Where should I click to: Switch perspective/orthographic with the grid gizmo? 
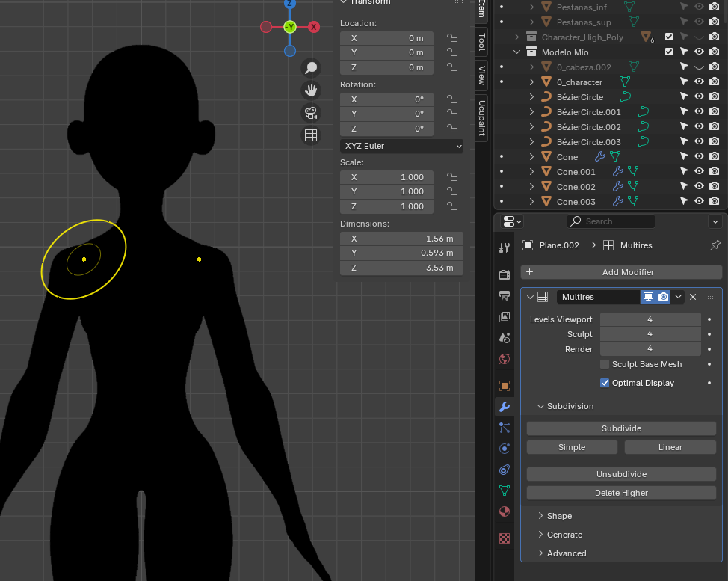[311, 135]
